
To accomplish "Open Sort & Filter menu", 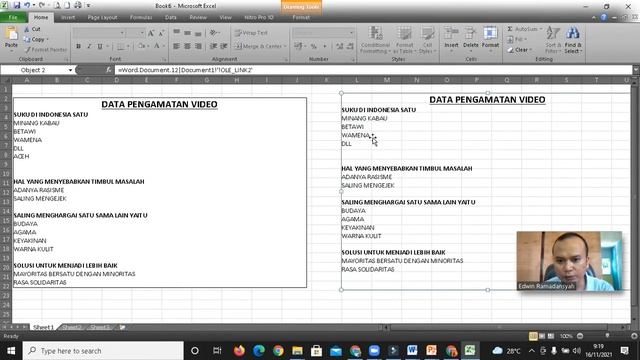I will (553, 40).
